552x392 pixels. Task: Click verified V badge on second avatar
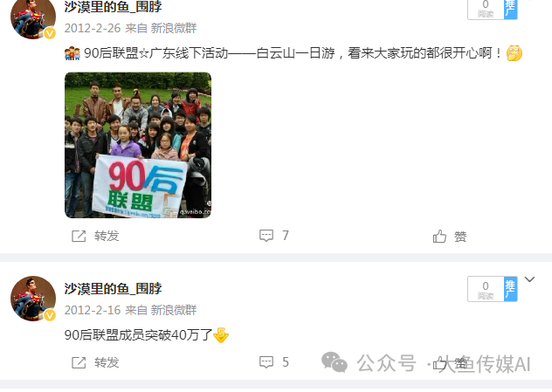(50, 315)
